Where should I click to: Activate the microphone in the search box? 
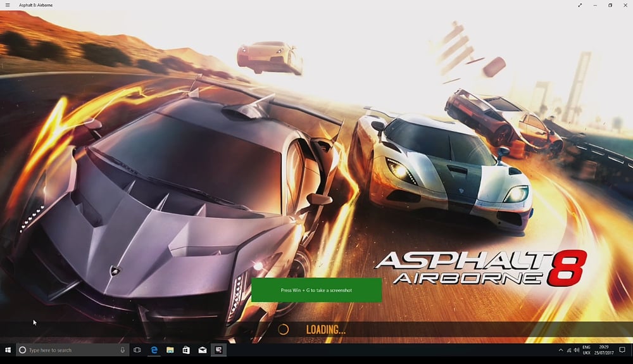122,350
